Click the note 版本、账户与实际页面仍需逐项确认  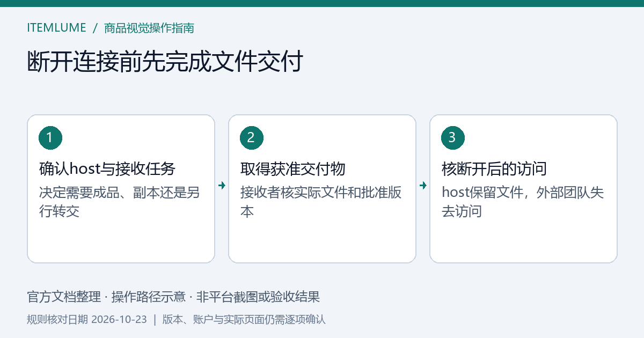coord(244,320)
